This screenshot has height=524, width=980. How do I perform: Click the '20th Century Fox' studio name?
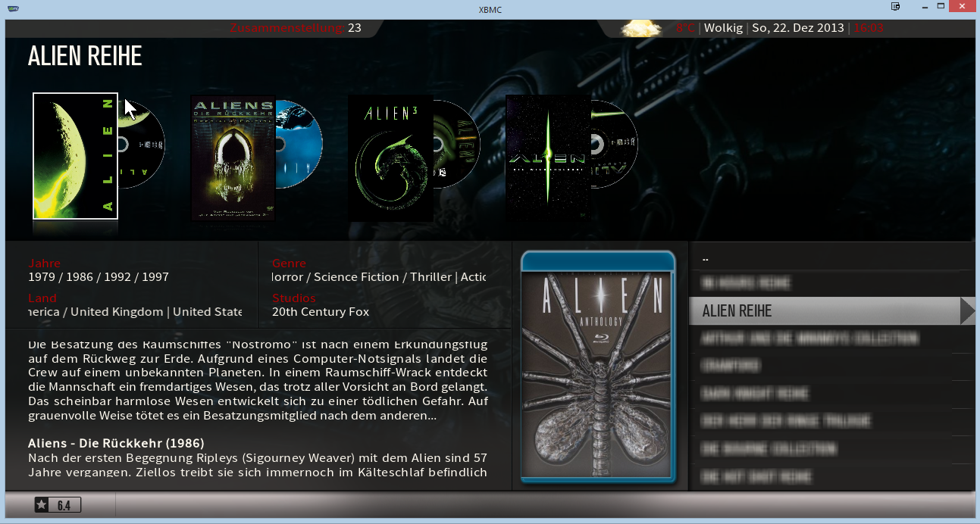pyautogui.click(x=321, y=312)
